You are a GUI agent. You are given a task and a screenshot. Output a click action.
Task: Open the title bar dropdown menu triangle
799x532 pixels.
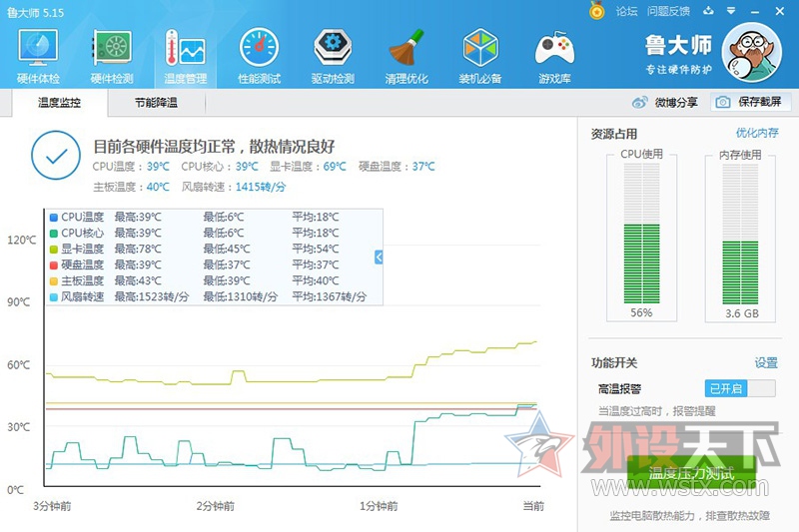pyautogui.click(x=731, y=11)
